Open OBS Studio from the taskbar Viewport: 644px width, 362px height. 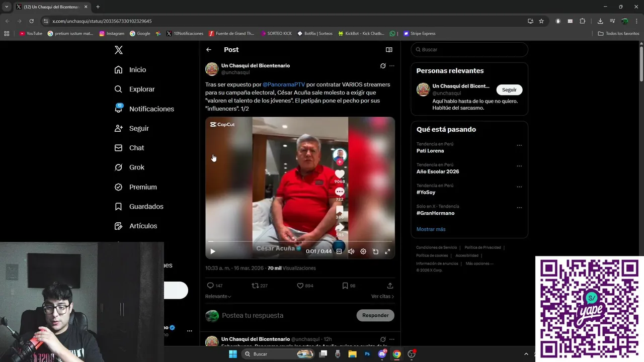click(412, 354)
